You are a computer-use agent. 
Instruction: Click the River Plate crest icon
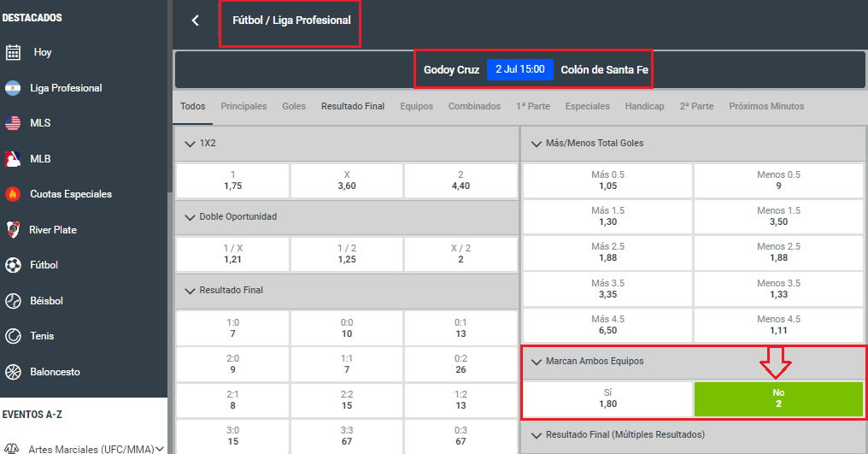point(13,229)
